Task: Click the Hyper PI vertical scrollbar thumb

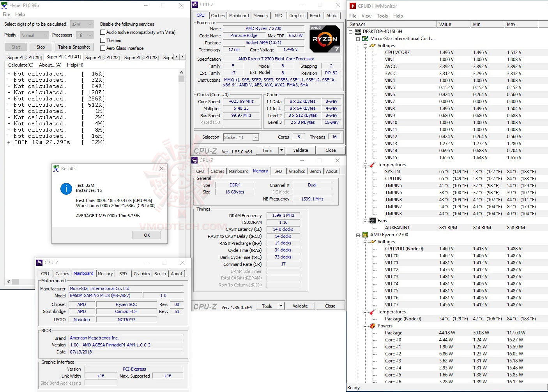Action: [181, 79]
